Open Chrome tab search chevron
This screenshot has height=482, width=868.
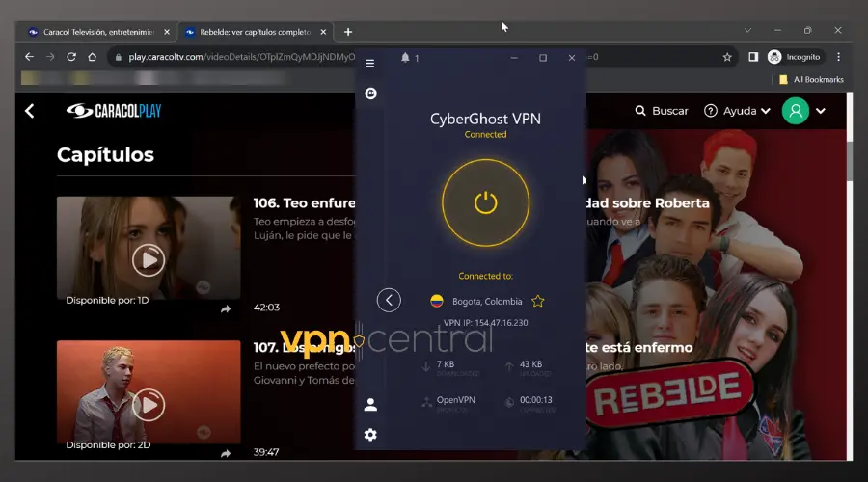click(x=747, y=31)
